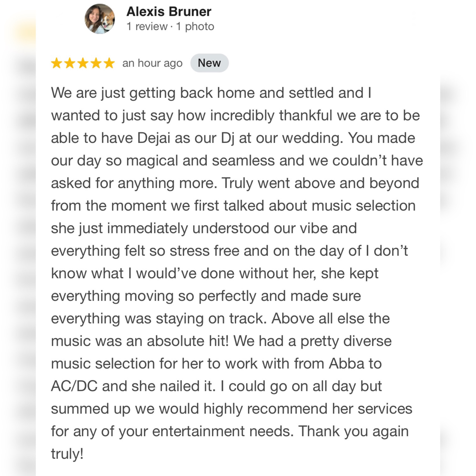The width and height of the screenshot is (476, 476).
Task: Click the first gold rating star
Action: (x=57, y=63)
